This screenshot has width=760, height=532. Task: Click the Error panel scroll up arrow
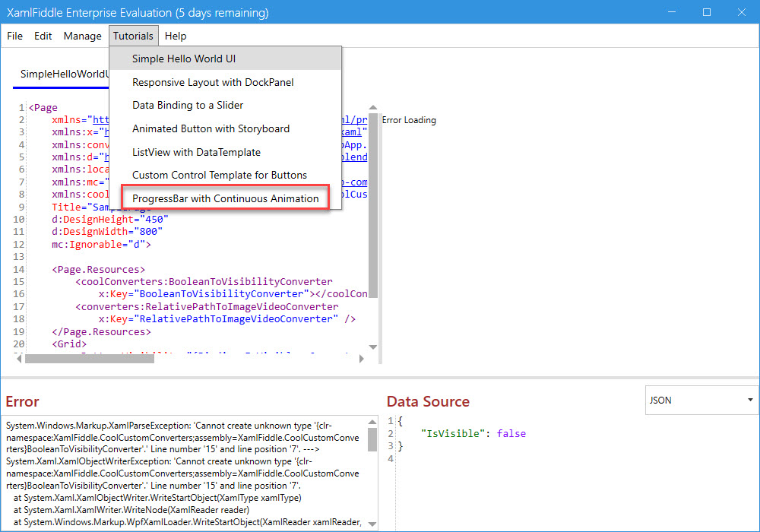click(x=372, y=422)
